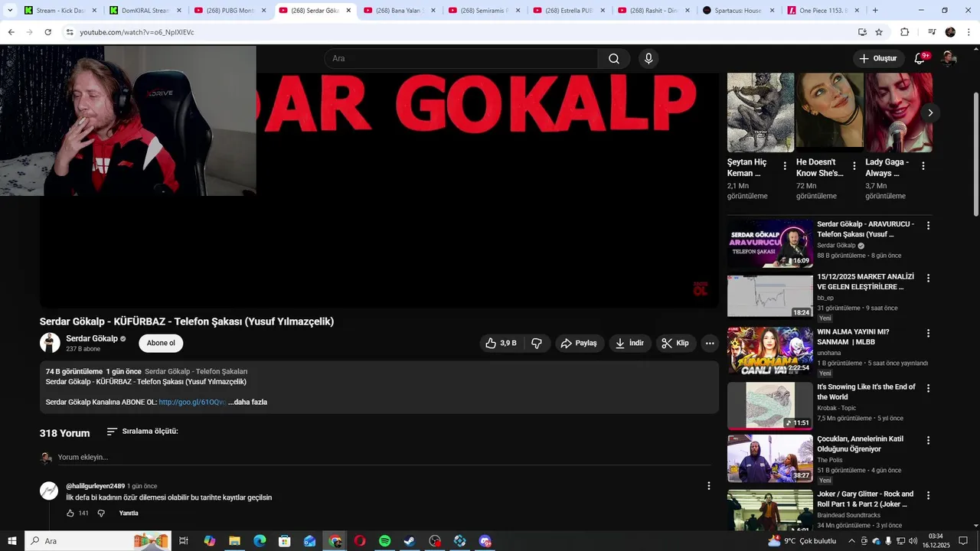
Task: Open Steam from the taskbar
Action: tap(410, 541)
